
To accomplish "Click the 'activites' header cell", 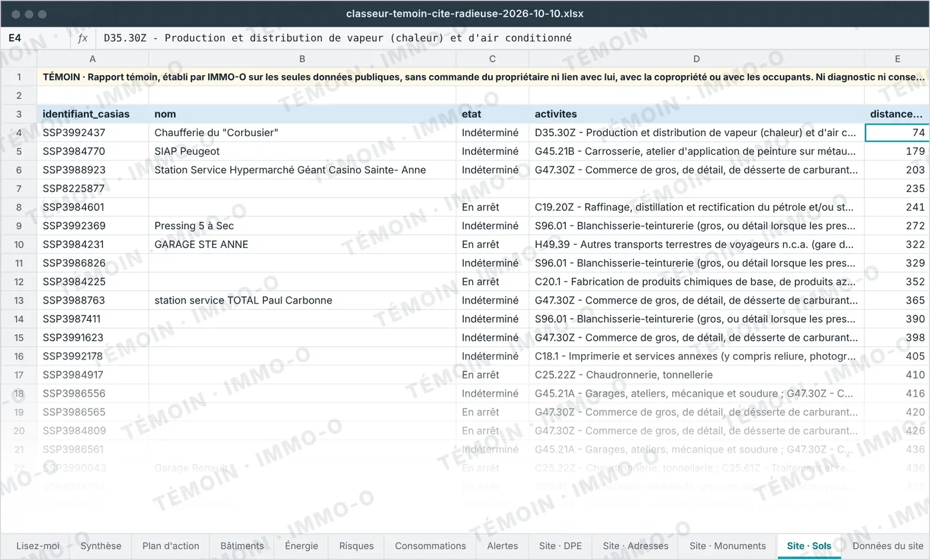I will 697,114.
